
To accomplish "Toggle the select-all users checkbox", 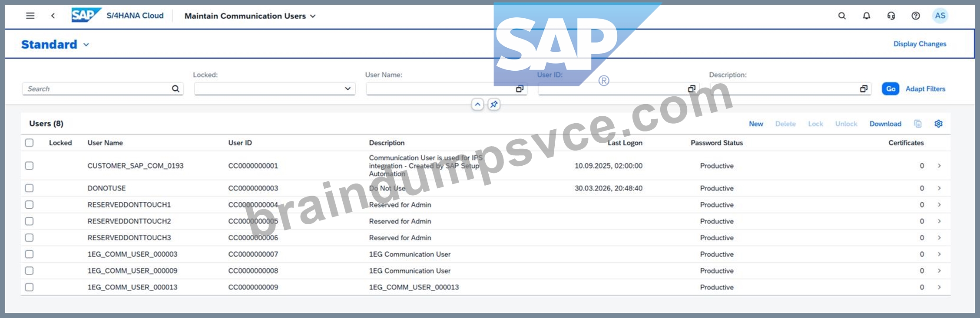I will tap(29, 143).
